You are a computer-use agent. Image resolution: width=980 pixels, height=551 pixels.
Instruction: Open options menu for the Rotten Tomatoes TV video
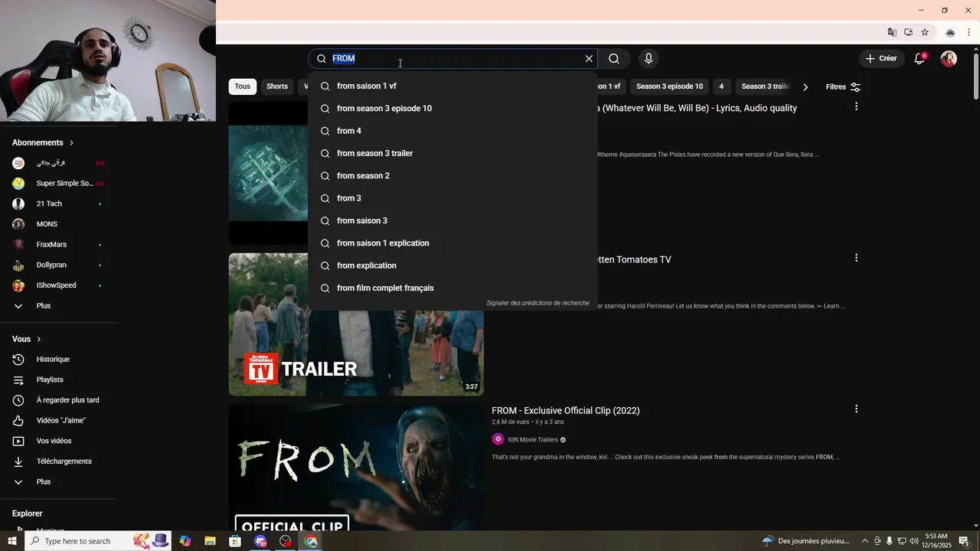coord(856,258)
